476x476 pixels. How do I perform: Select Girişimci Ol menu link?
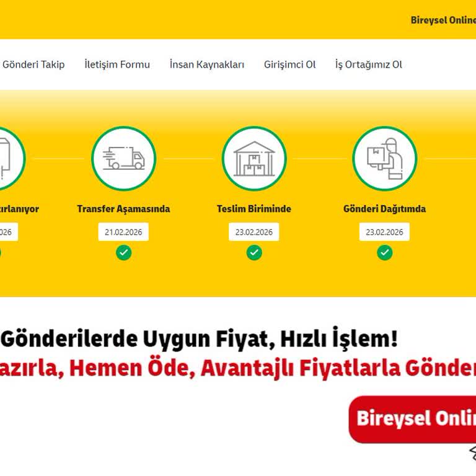(289, 64)
